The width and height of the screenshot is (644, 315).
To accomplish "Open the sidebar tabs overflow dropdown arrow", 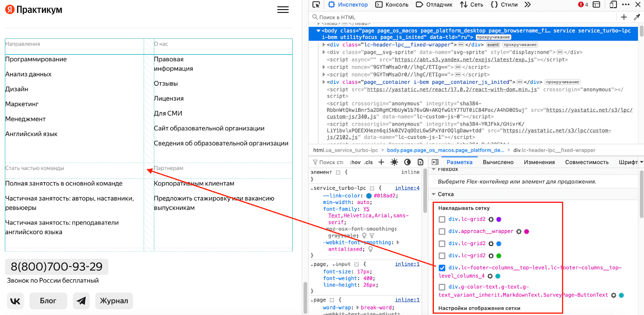I will [x=642, y=162].
